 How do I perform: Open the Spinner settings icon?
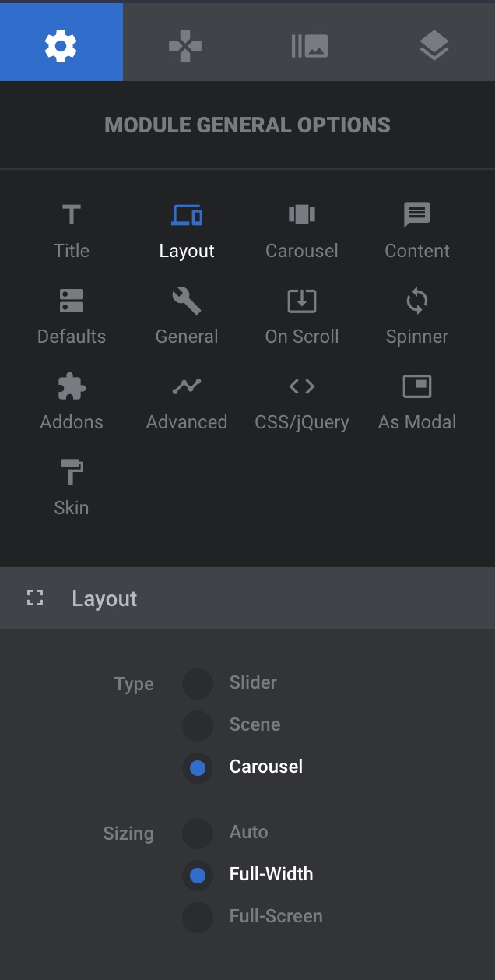tap(417, 301)
